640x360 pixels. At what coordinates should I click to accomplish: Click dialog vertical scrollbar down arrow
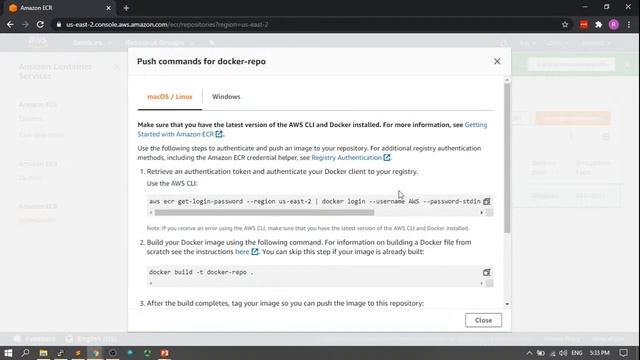[507, 304]
